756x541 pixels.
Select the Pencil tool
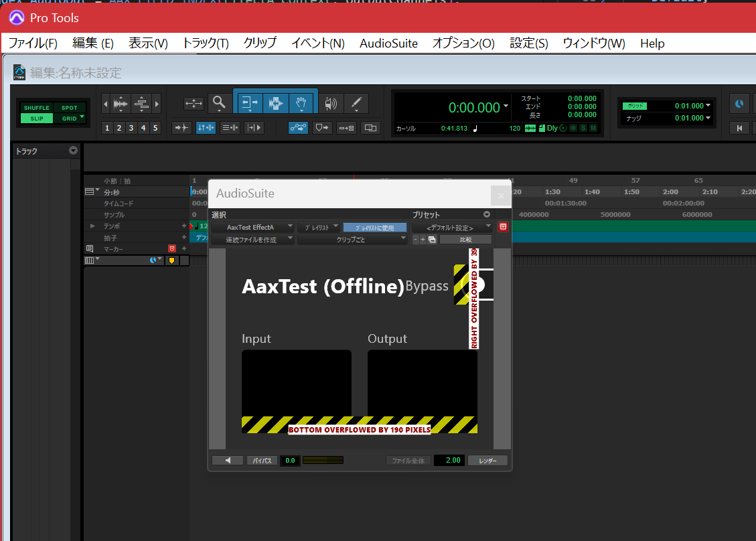point(356,102)
